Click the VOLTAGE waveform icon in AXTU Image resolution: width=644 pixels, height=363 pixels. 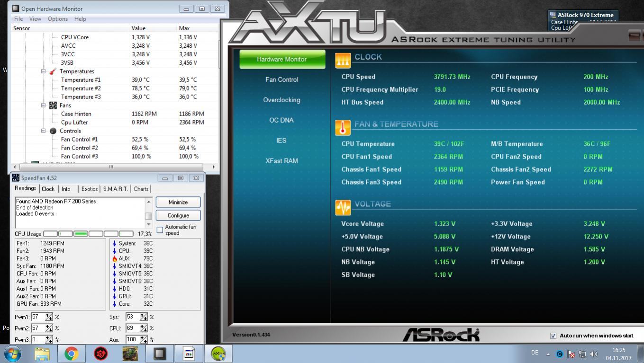(x=343, y=208)
